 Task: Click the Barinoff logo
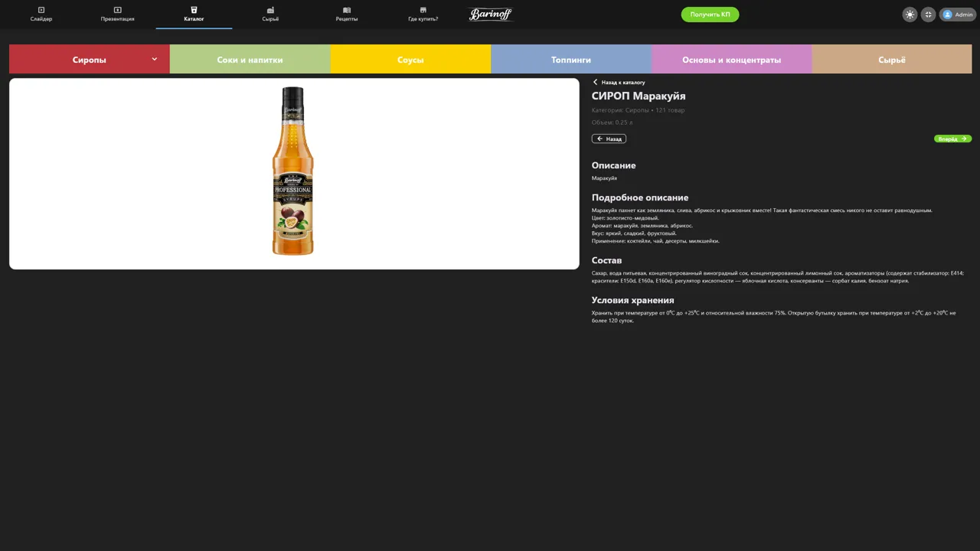(x=491, y=14)
